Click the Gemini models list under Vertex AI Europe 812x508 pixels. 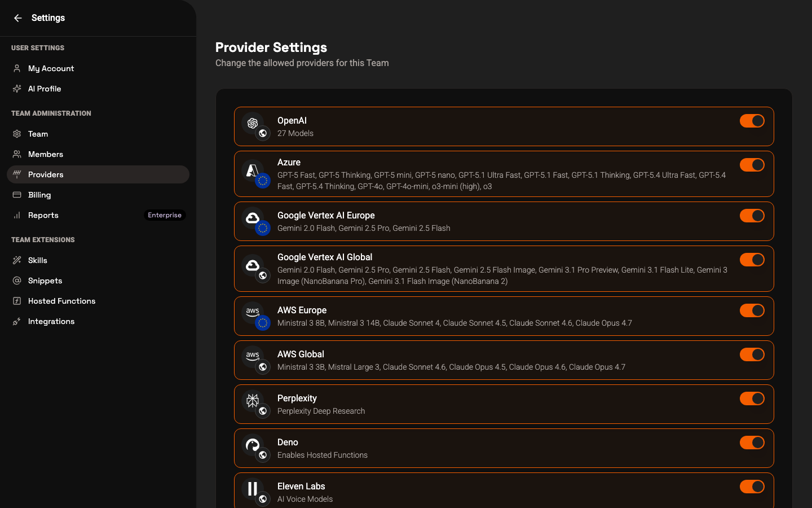point(364,228)
